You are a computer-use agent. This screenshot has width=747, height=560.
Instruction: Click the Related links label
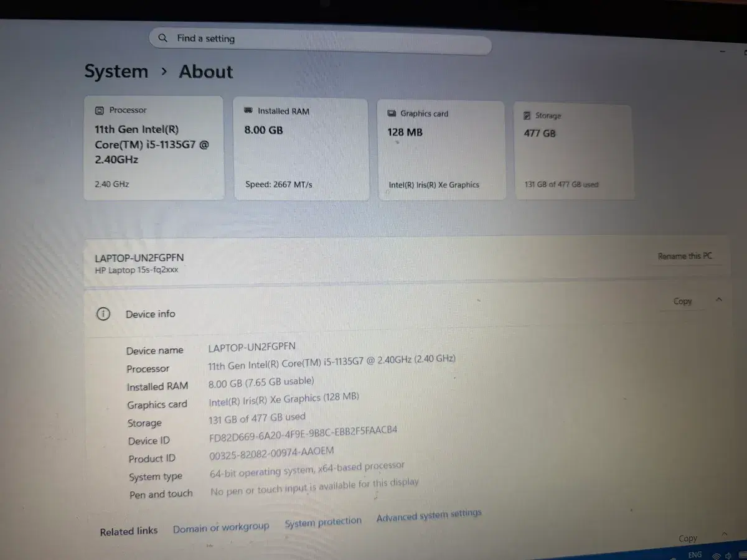pos(129,531)
